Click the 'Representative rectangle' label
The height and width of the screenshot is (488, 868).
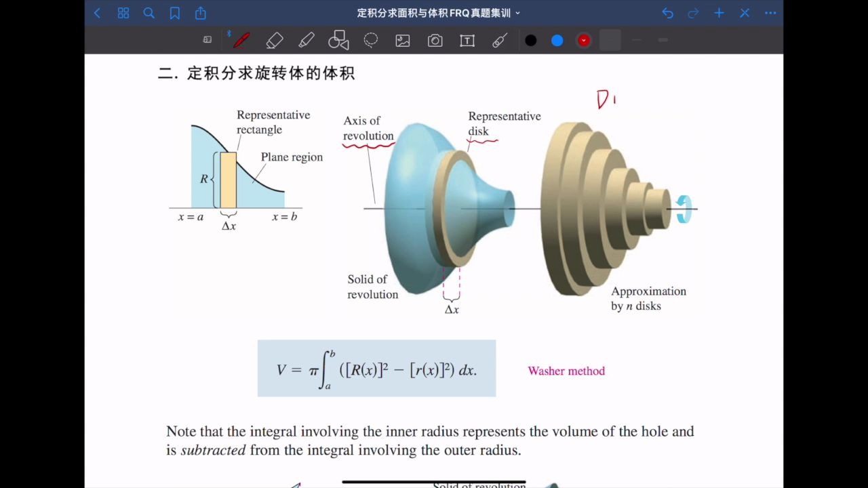click(x=273, y=122)
